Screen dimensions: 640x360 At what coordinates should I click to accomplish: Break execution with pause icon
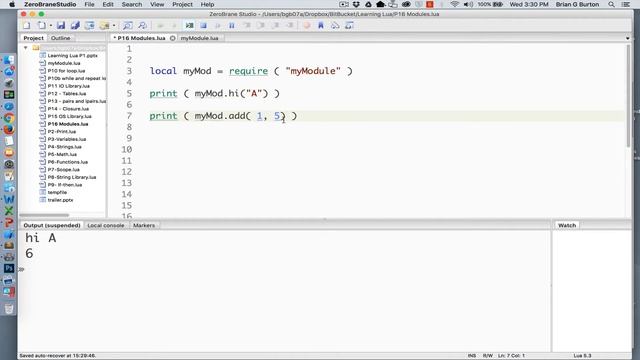click(231, 26)
